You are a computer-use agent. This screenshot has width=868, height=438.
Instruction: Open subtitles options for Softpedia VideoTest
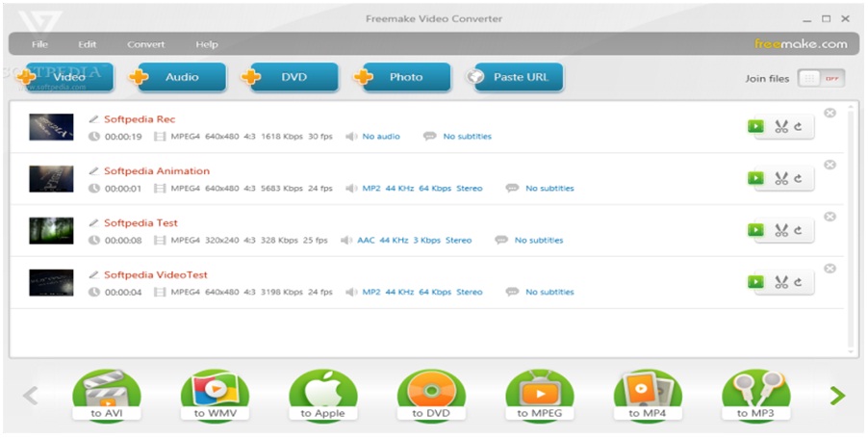pos(549,292)
